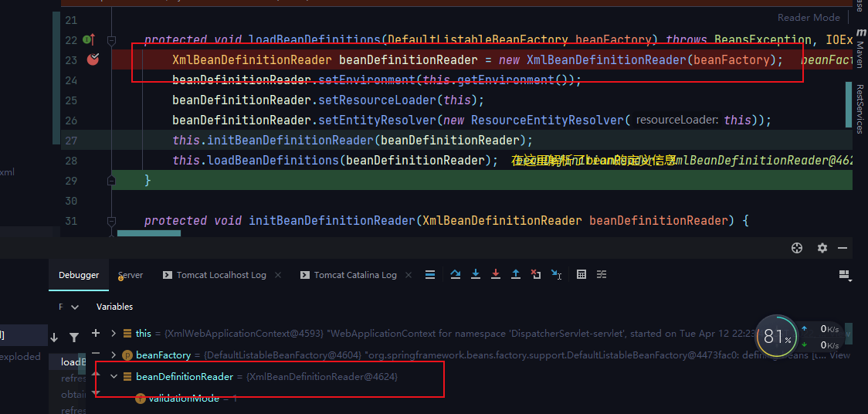Click the Trace Current Stream Chain icon
This screenshot has width=868, height=414.
[602, 274]
